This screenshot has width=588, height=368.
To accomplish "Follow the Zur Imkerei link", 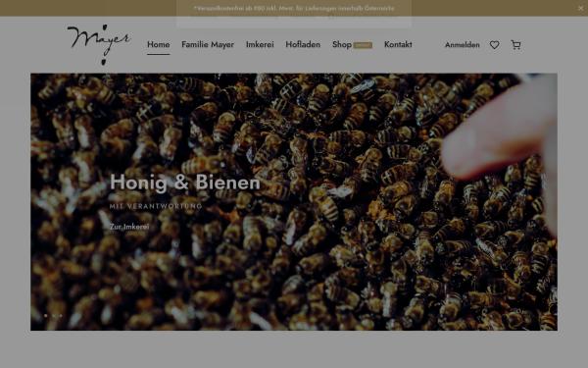I will 129,227.
